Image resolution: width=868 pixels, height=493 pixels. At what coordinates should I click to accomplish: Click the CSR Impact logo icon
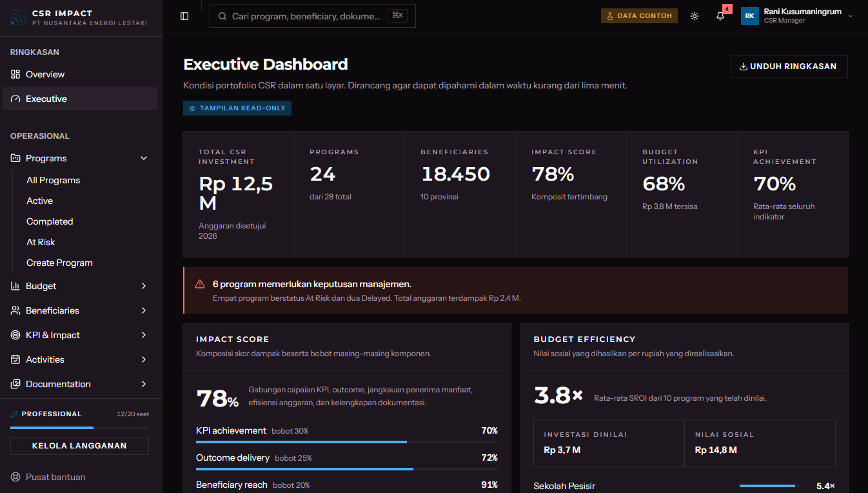pyautogui.click(x=18, y=17)
